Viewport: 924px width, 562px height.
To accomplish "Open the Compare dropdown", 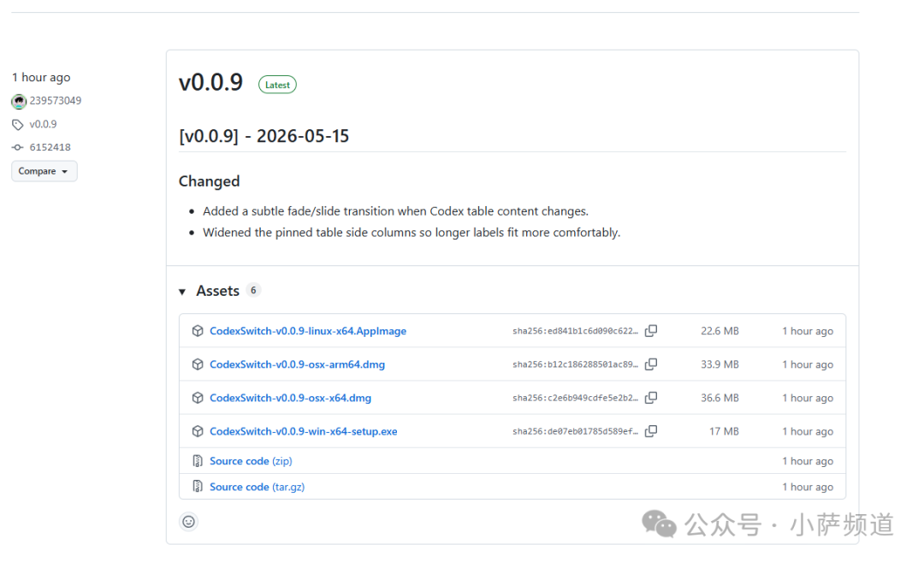I will click(44, 171).
